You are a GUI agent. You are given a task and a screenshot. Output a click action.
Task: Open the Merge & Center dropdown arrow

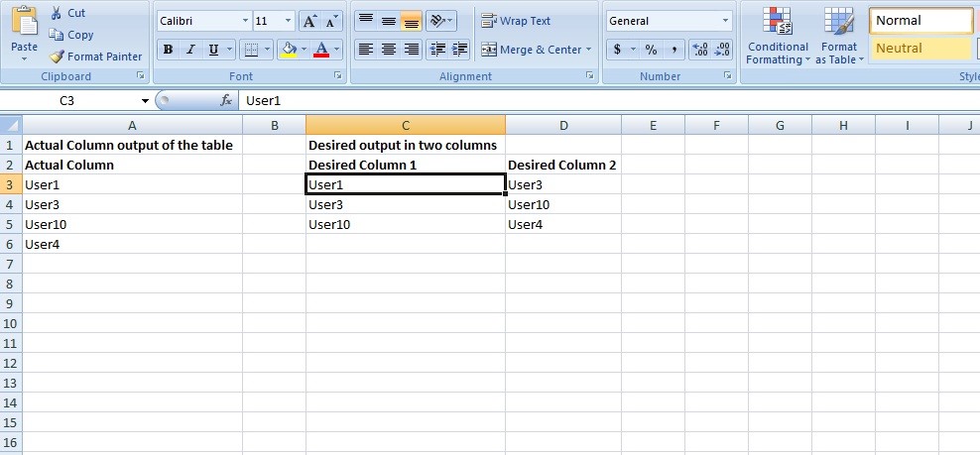(589, 50)
